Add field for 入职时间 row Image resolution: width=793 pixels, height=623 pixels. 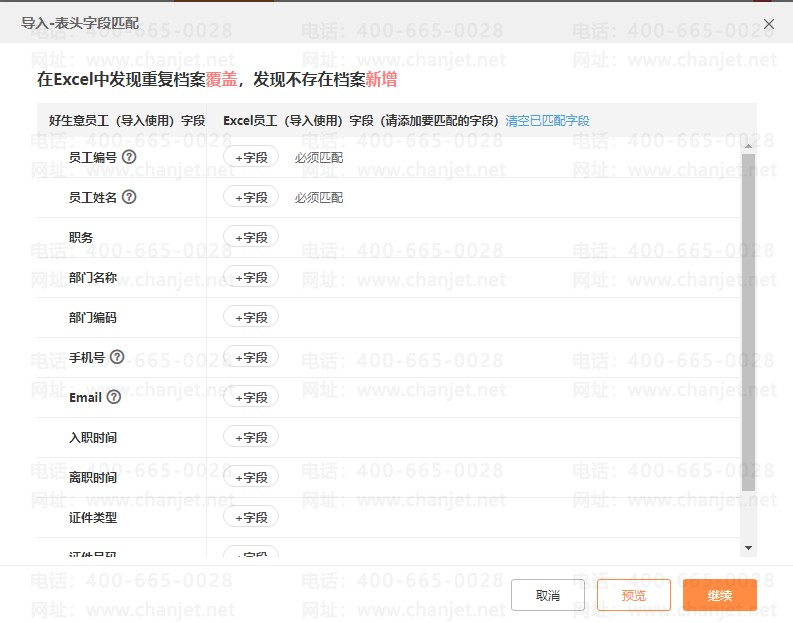pyautogui.click(x=251, y=437)
